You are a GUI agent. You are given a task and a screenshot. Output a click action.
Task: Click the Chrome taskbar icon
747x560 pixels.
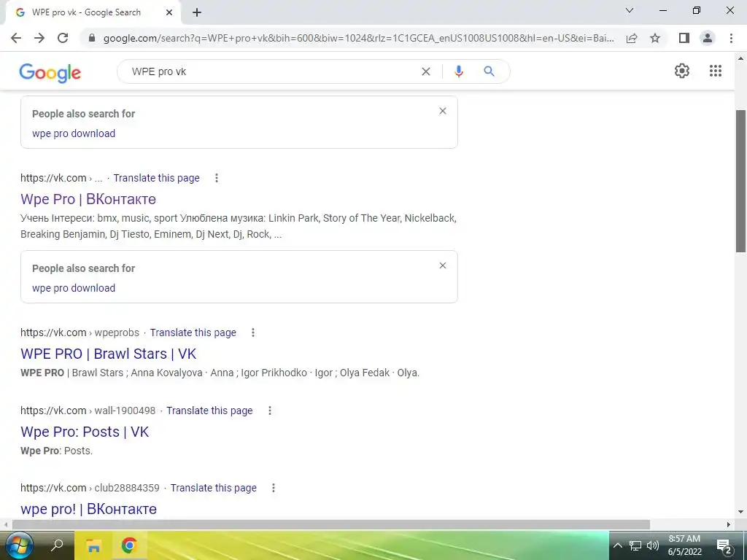(x=129, y=545)
